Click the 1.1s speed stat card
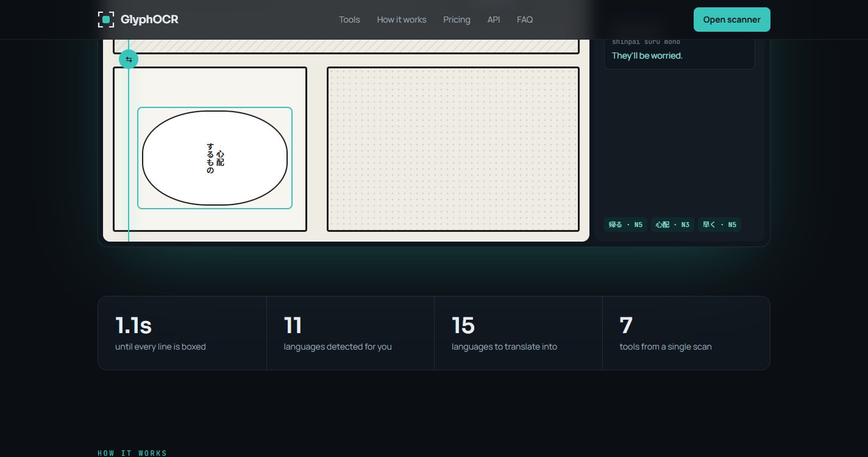868x457 pixels. pos(182,333)
